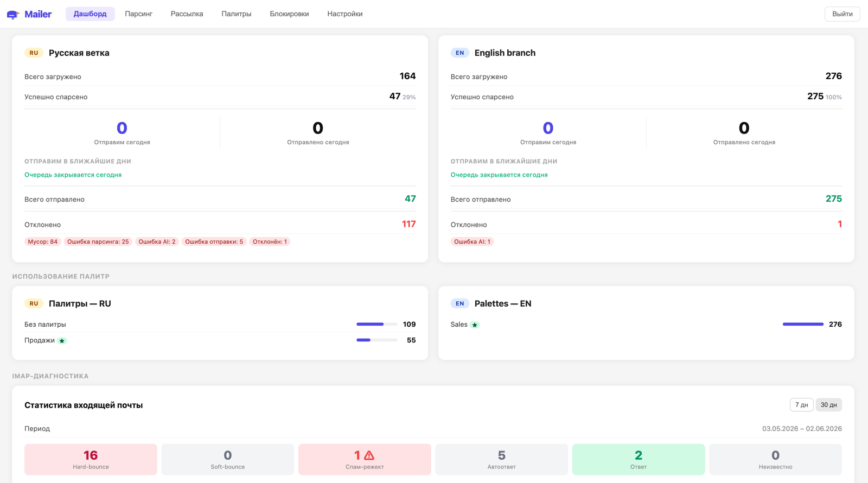Click the green star next to Sales
868x483 pixels.
coord(475,325)
